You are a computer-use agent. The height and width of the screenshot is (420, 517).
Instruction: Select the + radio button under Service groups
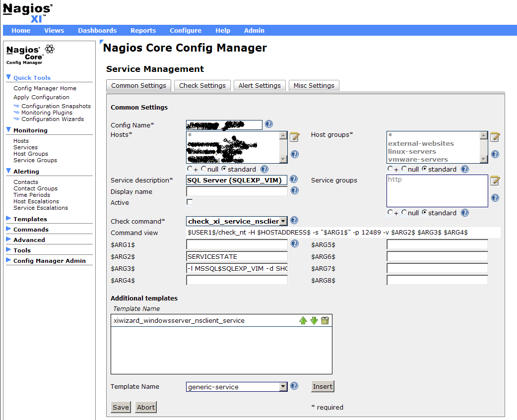coord(390,213)
